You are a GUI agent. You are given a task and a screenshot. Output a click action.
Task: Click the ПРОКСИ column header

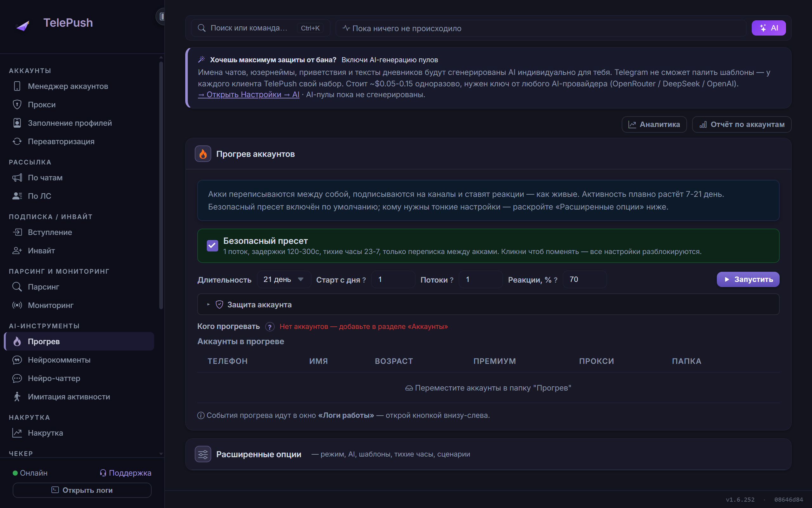[x=597, y=361]
